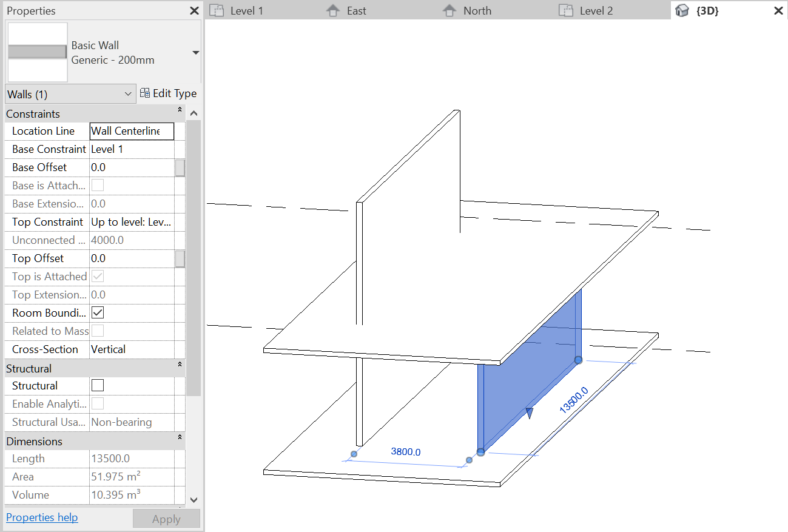Click the wall end drag handle near 13500.0
Viewport: 788px width, 532px height.
click(578, 360)
